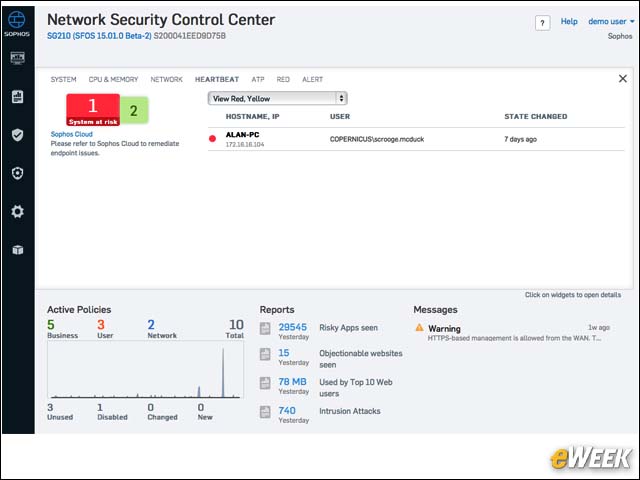Open the reports chart sidebar icon

click(17, 97)
